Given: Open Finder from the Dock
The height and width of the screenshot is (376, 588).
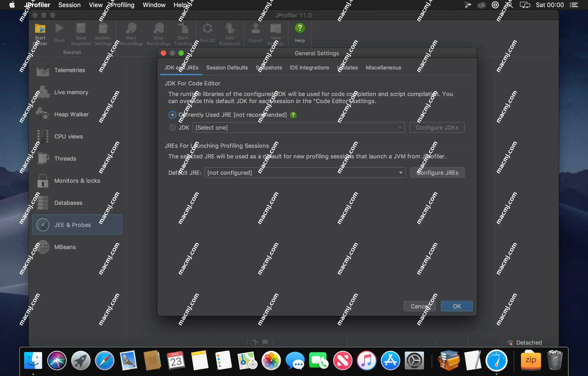Looking at the screenshot, I should (x=33, y=360).
